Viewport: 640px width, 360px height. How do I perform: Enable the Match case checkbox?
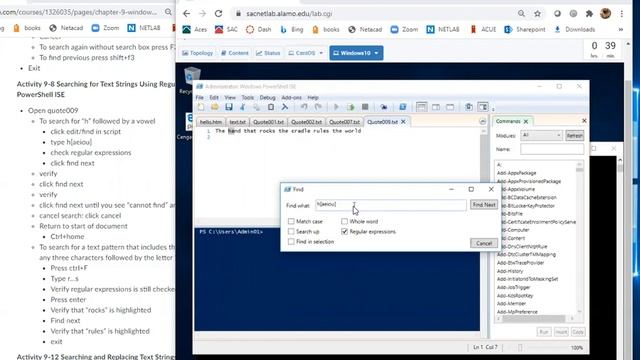point(291,221)
